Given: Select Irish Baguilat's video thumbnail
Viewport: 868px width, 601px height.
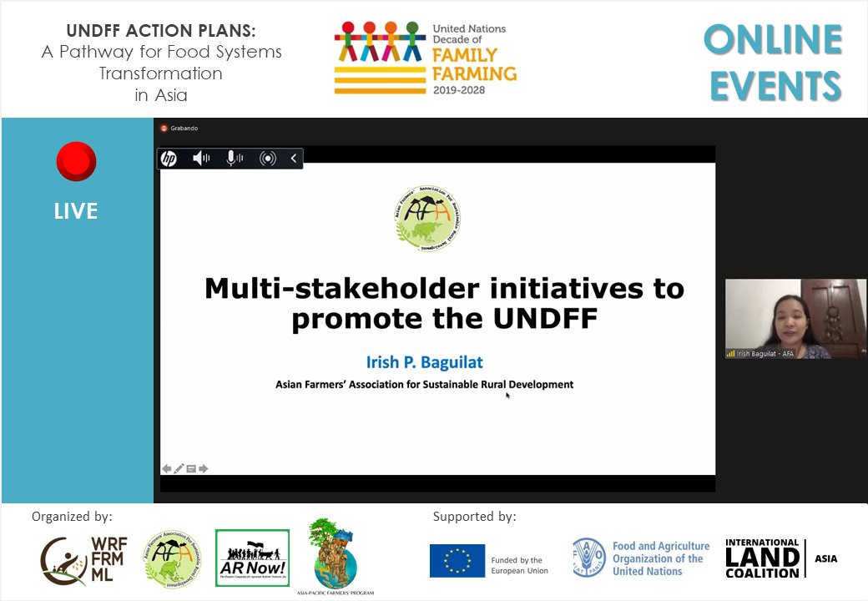Looking at the screenshot, I should coord(795,319).
